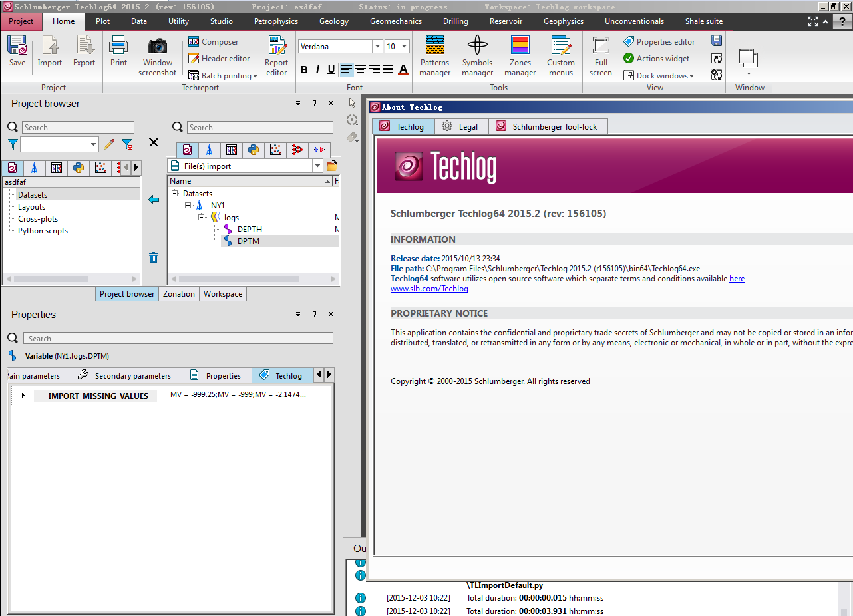Screen dimensions: 853x616
Task: Toggle Underline font formatting
Action: tap(331, 69)
